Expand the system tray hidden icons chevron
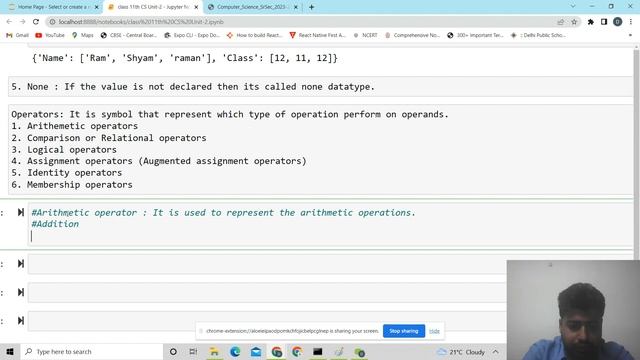 496,351
